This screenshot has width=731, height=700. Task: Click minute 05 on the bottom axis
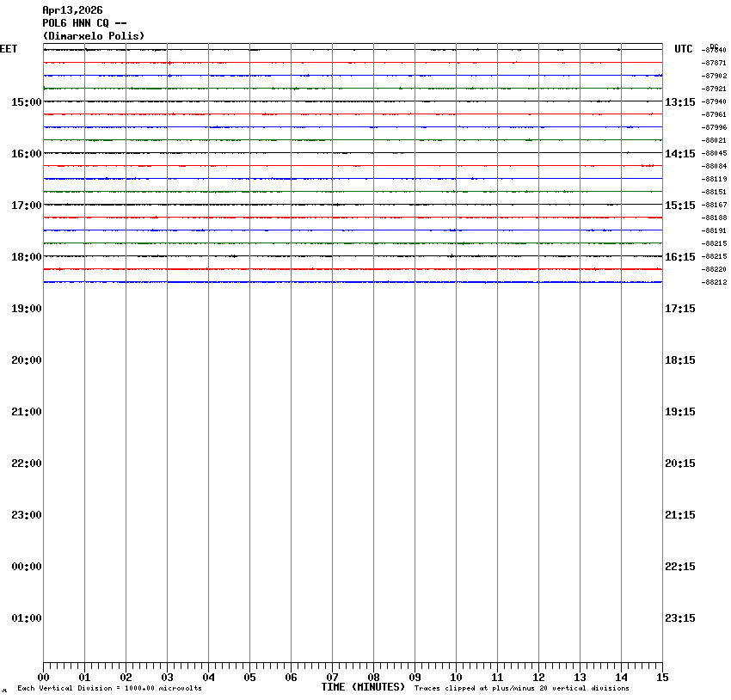[x=249, y=678]
